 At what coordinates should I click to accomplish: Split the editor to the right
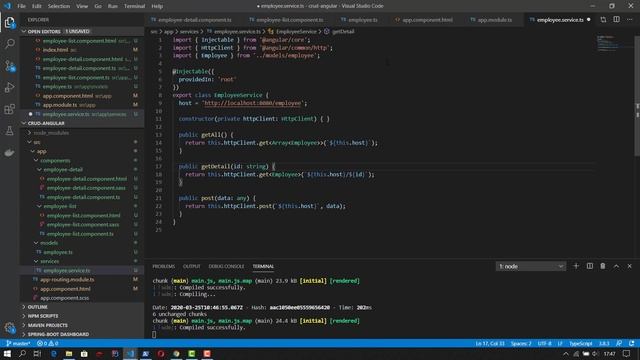click(616, 20)
